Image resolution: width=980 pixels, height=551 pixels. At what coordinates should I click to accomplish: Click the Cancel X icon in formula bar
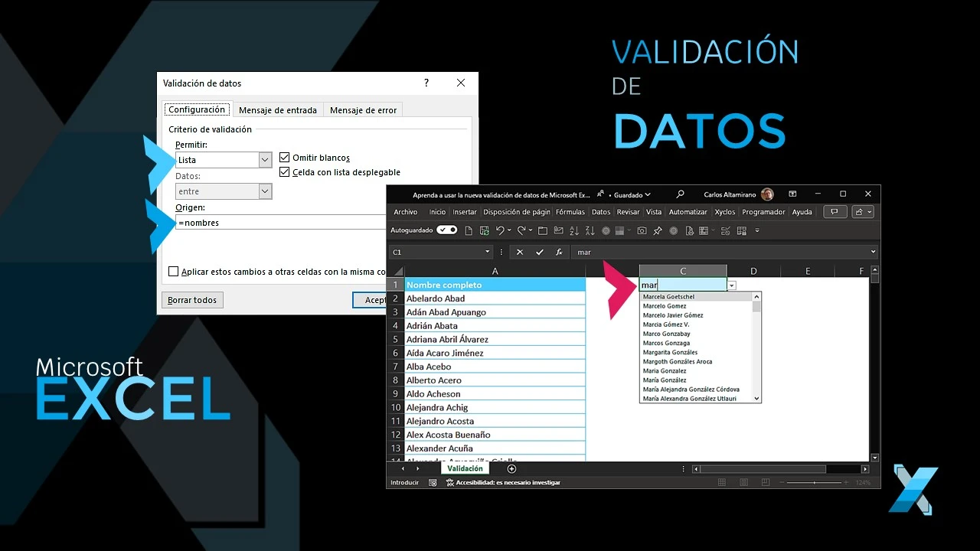tap(520, 252)
